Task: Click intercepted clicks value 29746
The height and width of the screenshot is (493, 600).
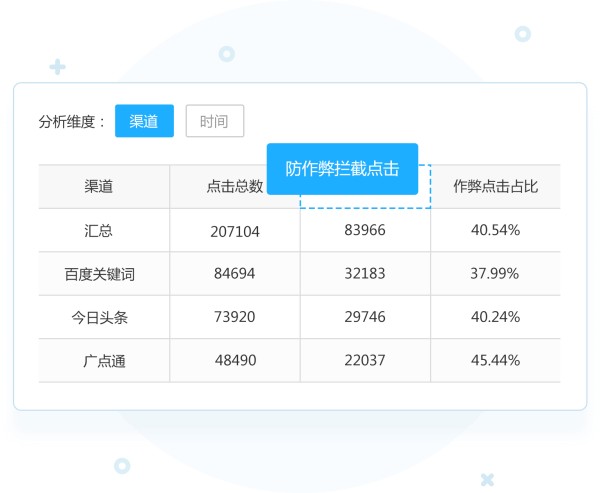Action: tap(365, 317)
